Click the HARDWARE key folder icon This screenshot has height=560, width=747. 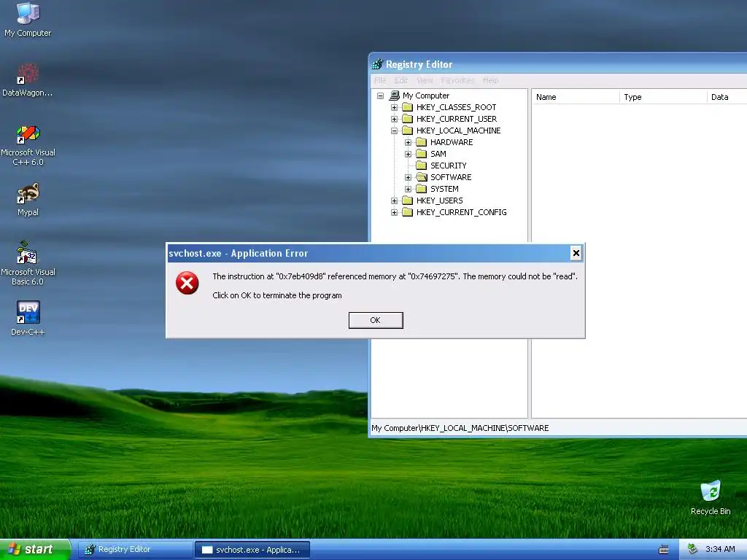click(x=421, y=142)
